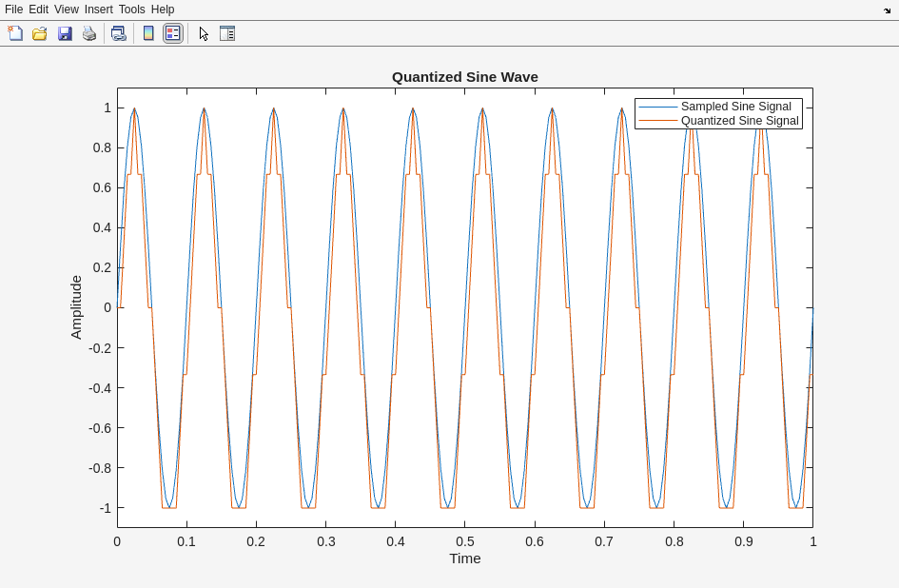Expand the Insert menu
Viewport: 899px width, 588px height.
[x=98, y=10]
